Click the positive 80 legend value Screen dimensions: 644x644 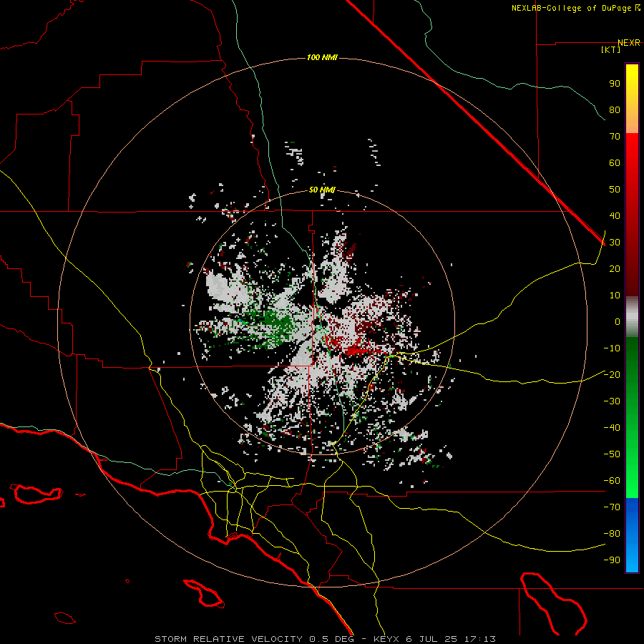(615, 110)
